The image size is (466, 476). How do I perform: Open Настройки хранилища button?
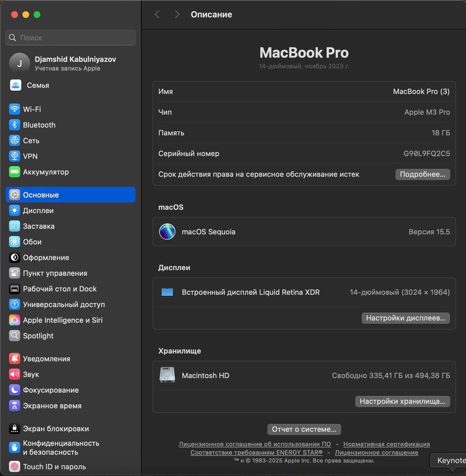[402, 401]
